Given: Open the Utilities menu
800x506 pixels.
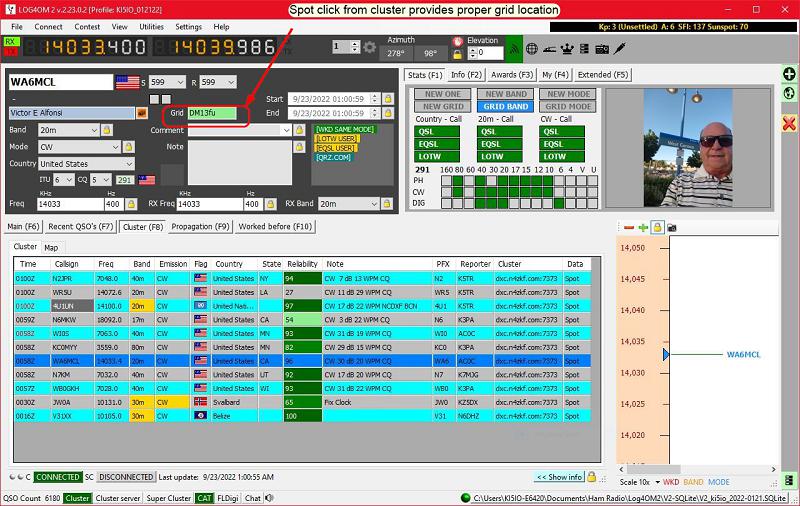Looking at the screenshot, I should (152, 27).
